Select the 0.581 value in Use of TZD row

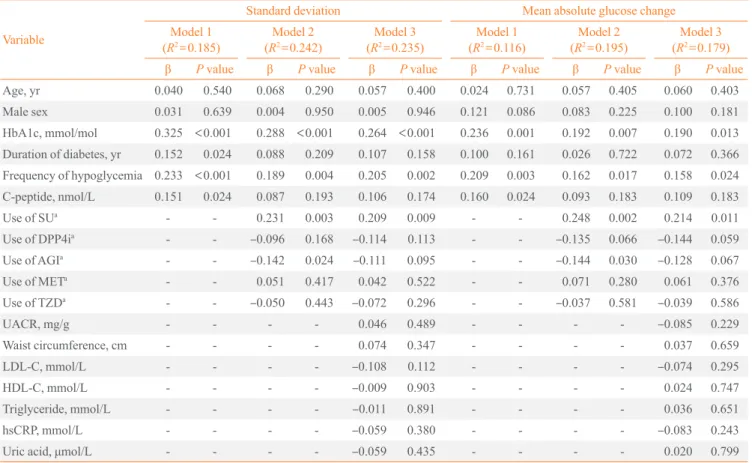point(623,303)
